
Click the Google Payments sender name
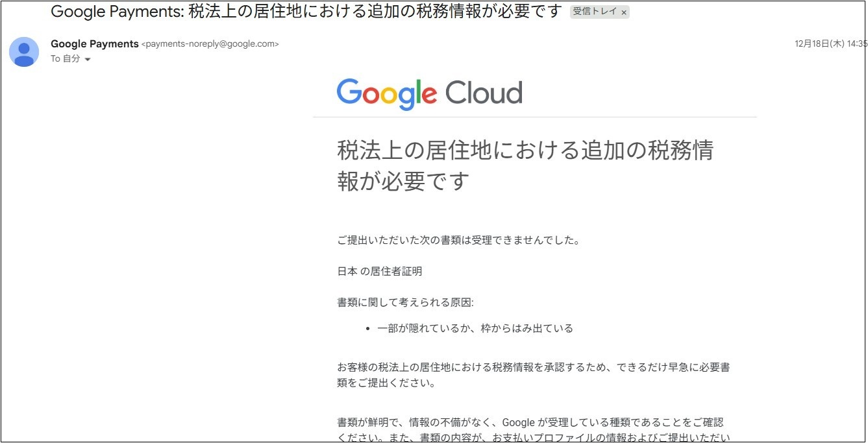point(94,44)
